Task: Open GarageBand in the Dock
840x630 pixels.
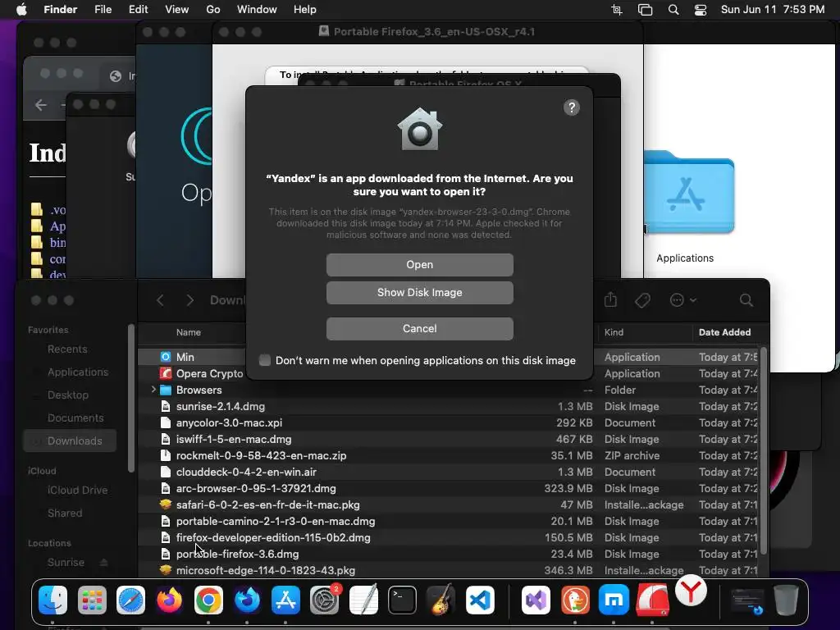Action: pos(441,600)
